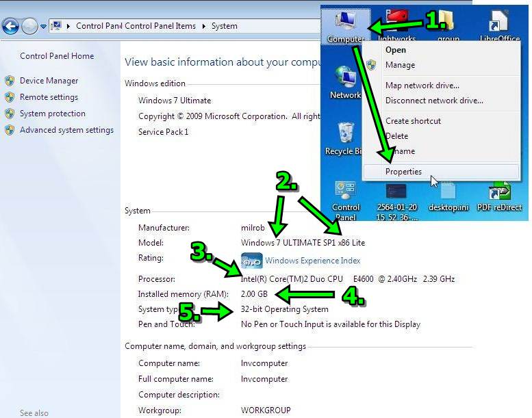
Task: Click the manufacturer value milrob
Action: click(x=253, y=228)
